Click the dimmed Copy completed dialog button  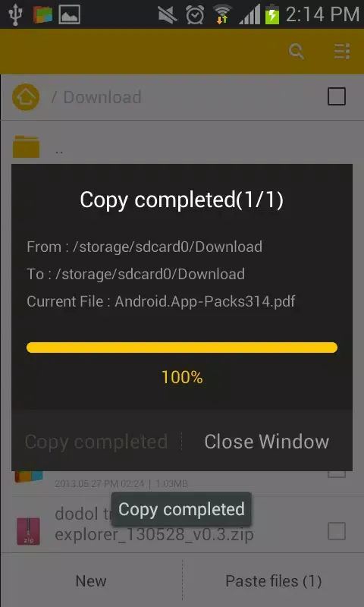coord(96,442)
